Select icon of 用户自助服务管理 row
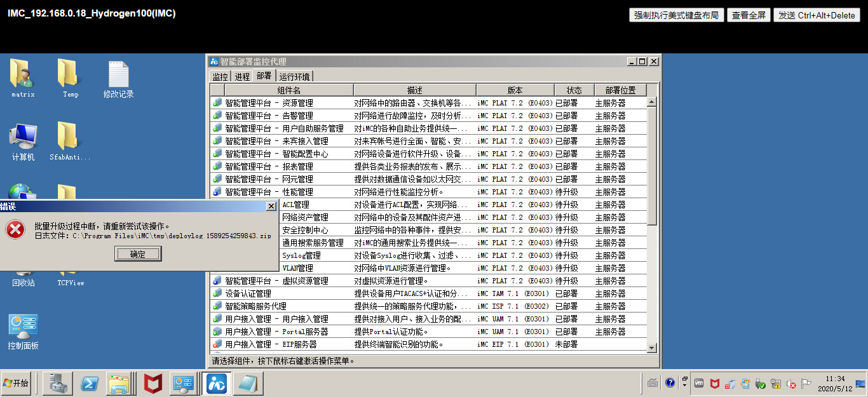 tap(217, 128)
